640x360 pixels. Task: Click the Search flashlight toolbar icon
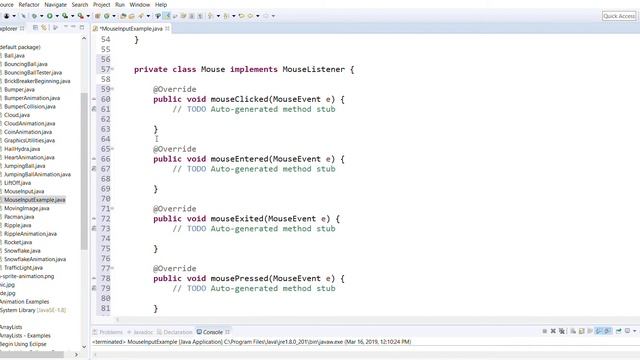click(140, 16)
